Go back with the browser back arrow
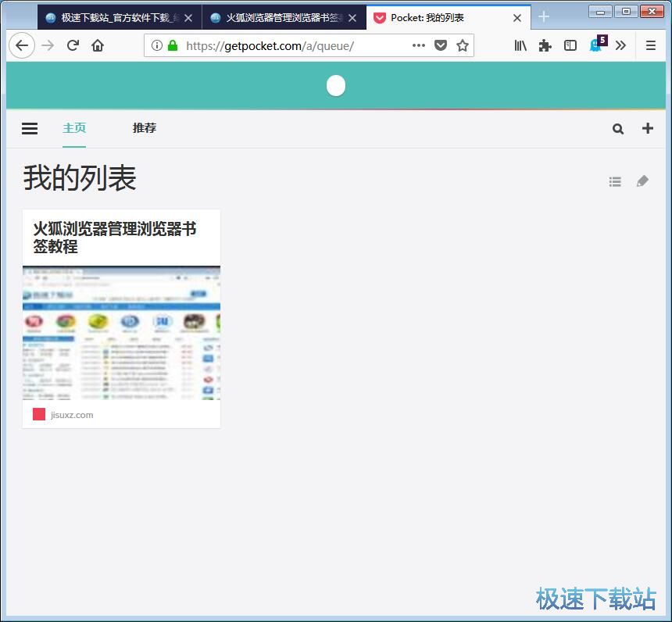This screenshot has height=622, width=672. pyautogui.click(x=21, y=45)
